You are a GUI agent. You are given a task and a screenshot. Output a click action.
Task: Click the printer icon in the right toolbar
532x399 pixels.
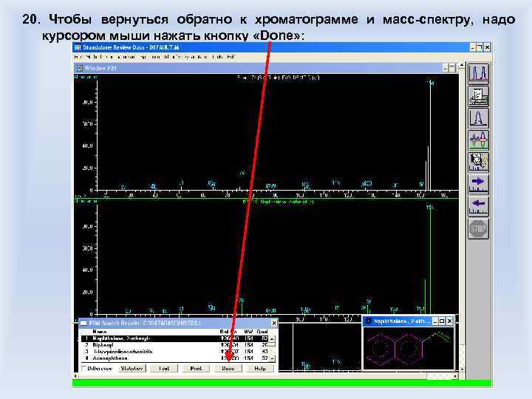[x=478, y=96]
